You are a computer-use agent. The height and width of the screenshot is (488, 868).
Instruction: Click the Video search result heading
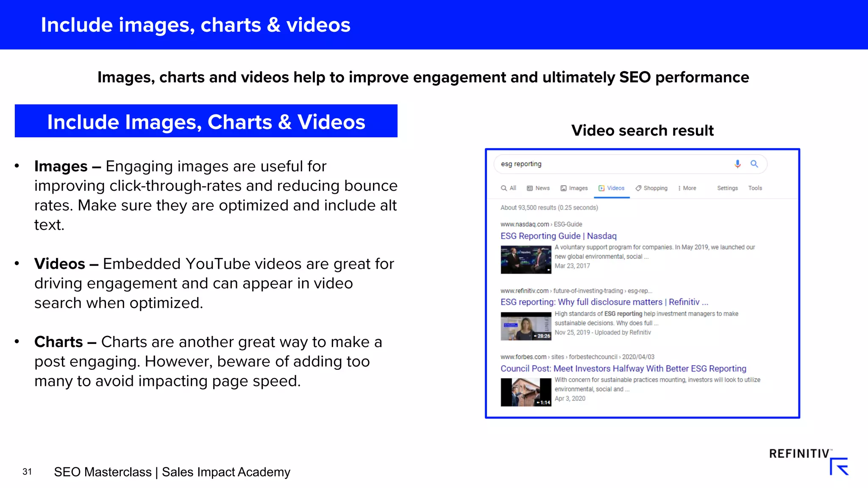643,130
